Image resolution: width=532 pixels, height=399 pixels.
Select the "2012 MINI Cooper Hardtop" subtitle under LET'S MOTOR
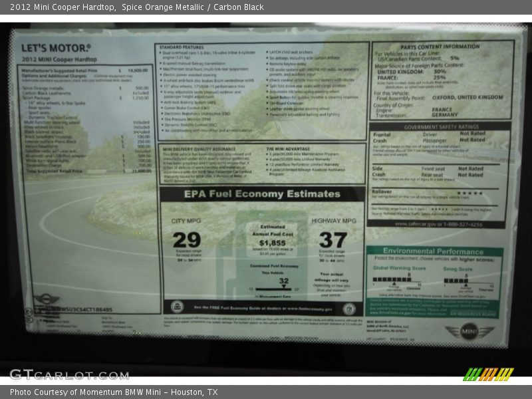coord(59,59)
